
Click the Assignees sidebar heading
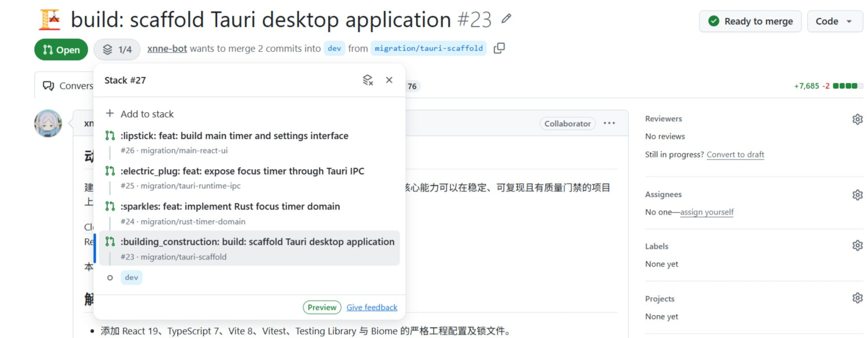point(663,194)
